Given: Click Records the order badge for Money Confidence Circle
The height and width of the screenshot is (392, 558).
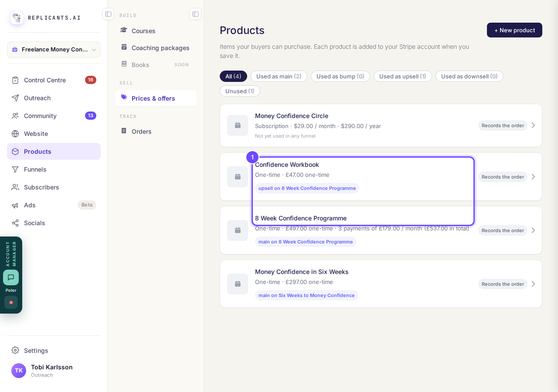Looking at the screenshot, I should [x=503, y=125].
